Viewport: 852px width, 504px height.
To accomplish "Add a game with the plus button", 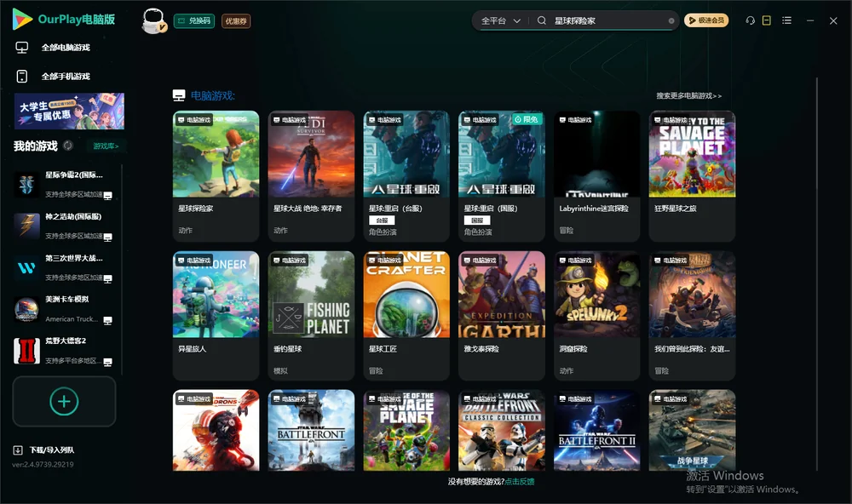I will [64, 401].
